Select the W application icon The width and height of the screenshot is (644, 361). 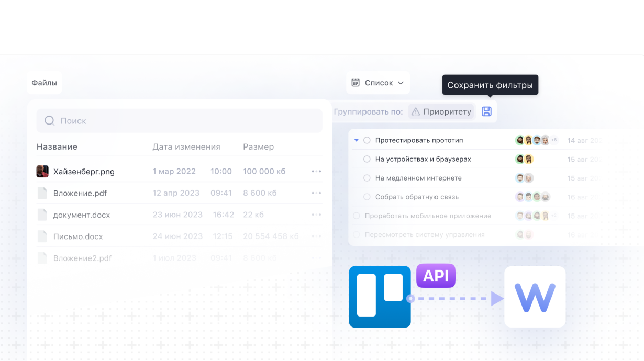[x=535, y=297]
